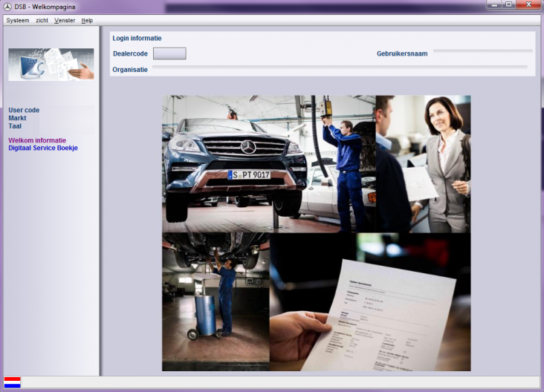Select Markt in the sidebar

pos(17,118)
